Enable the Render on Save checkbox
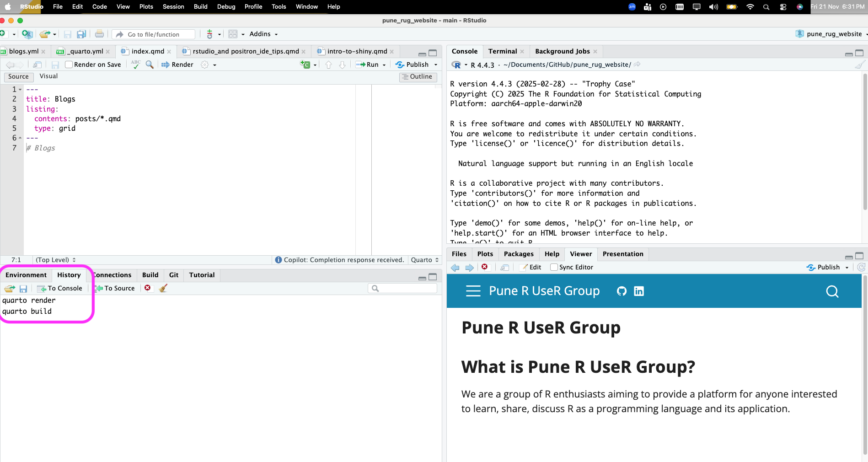This screenshot has height=462, width=868. point(69,64)
